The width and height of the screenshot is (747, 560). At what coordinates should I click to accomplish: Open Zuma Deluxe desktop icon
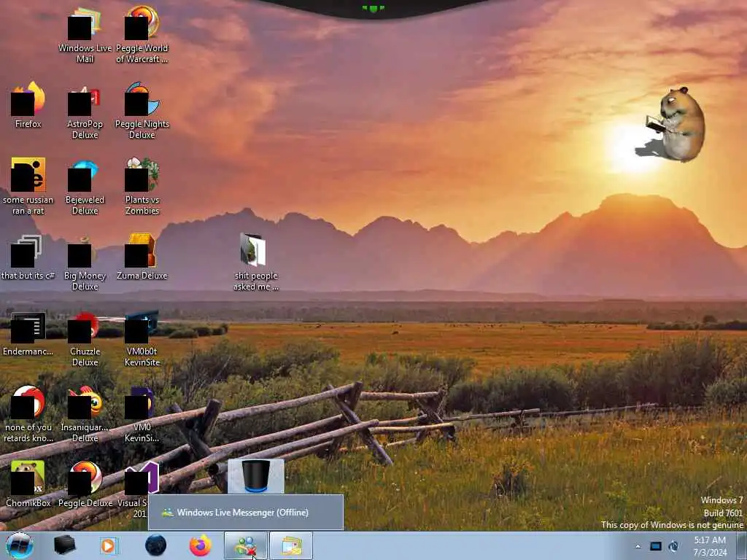coord(142,257)
